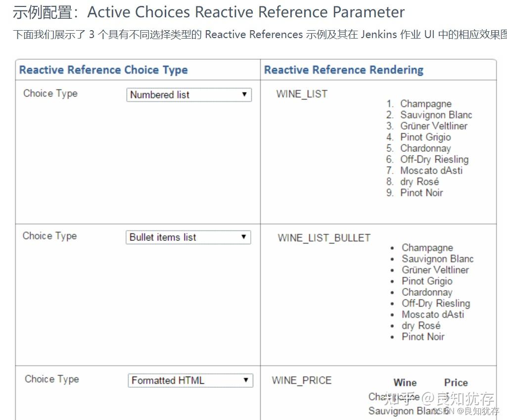Viewport: 507px width, 420px height.
Task: Click Chardonnay in the numbered list
Action: pos(425,148)
